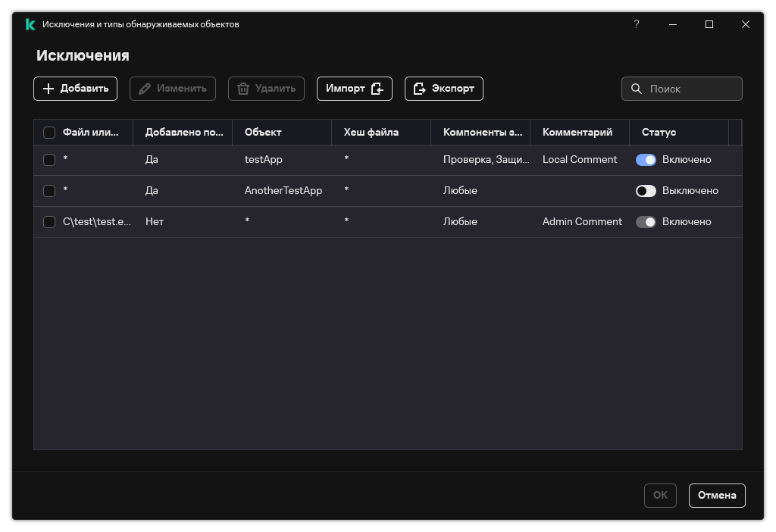The width and height of the screenshot is (776, 532).
Task: Tick the checkbox for testApp row
Action: (x=49, y=160)
